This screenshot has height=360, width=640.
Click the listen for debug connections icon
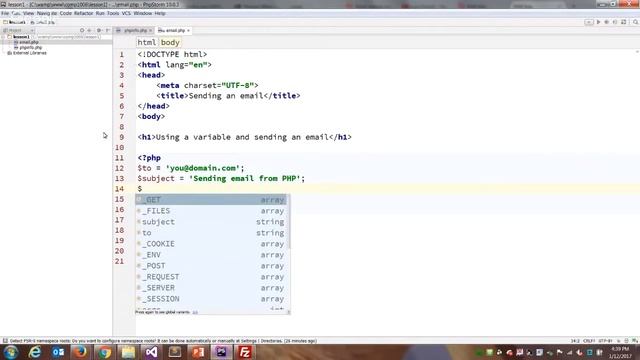(615, 22)
